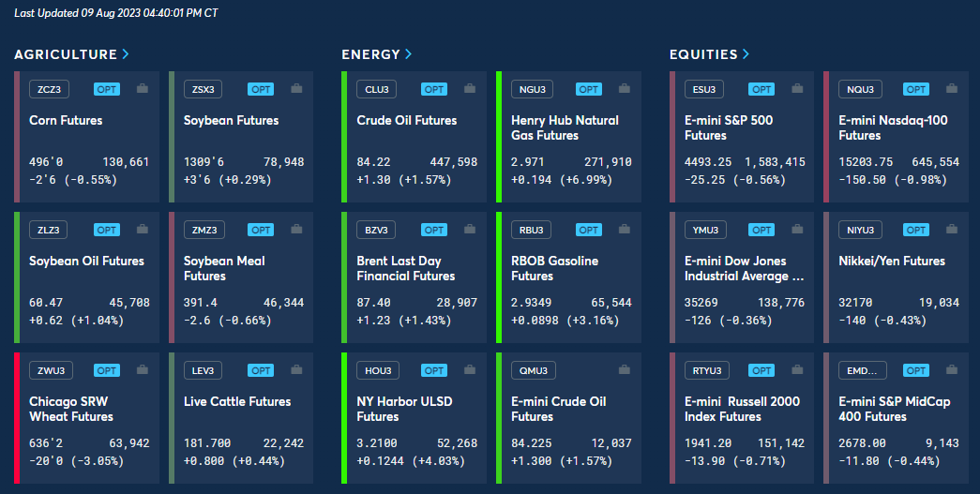980x494 pixels.
Task: Select the NQU3 ticker symbol tag
Action: pos(861,89)
